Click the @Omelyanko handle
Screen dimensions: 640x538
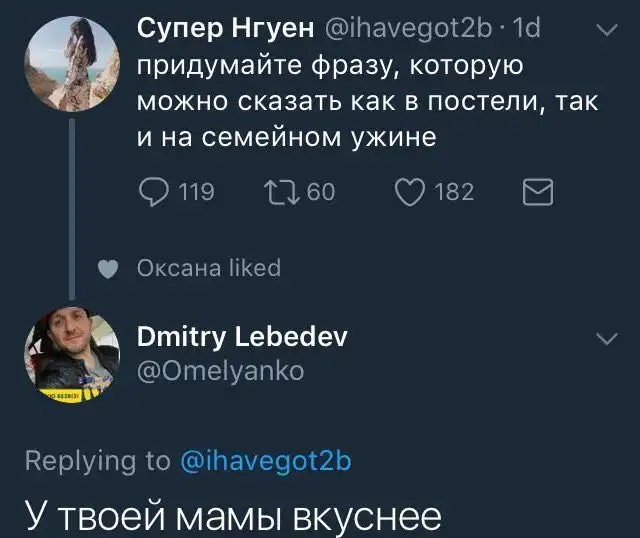point(219,371)
